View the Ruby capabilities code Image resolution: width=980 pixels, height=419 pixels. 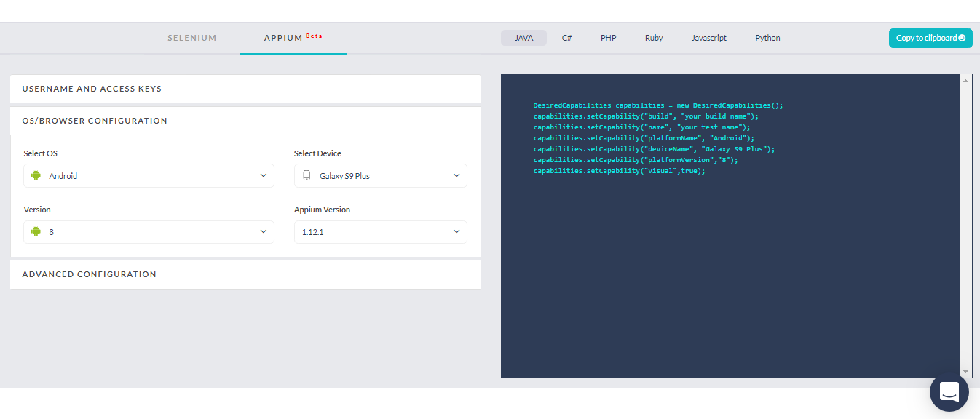(x=653, y=38)
